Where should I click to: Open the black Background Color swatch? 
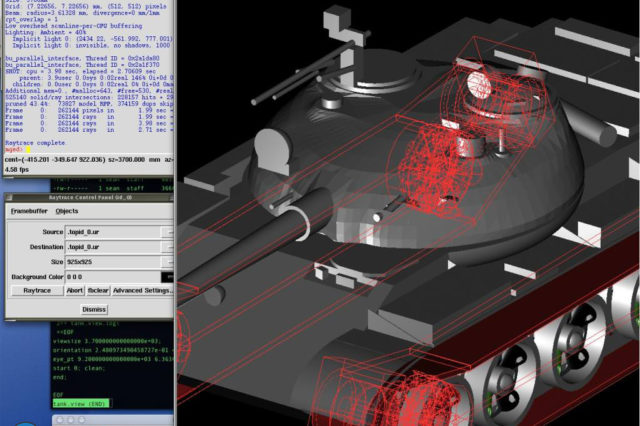167,275
